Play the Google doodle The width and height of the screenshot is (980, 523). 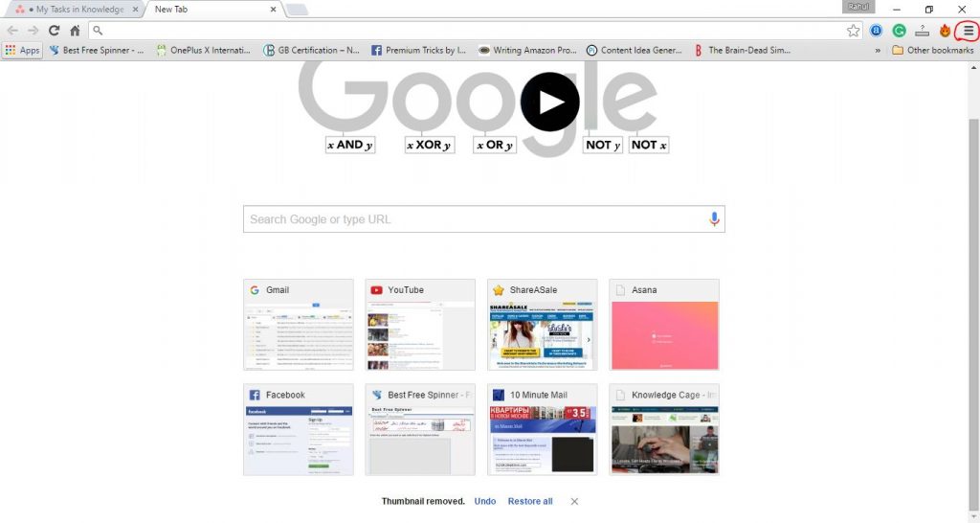pos(550,102)
